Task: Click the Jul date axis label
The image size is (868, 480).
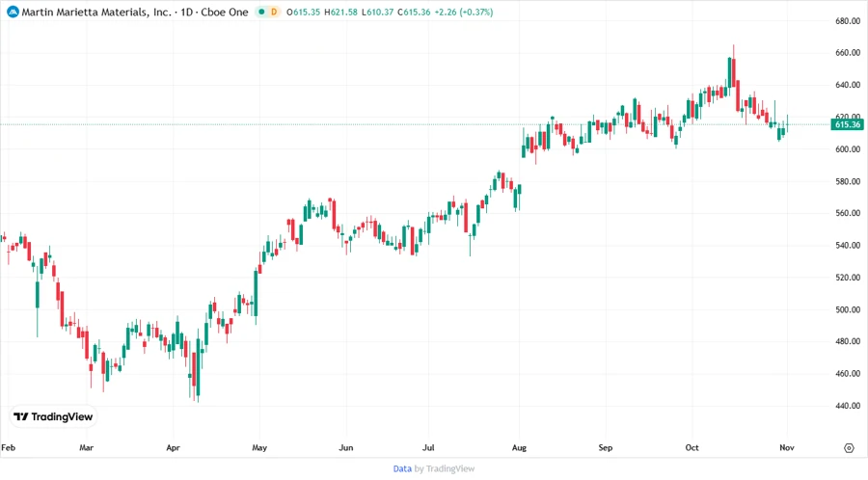Action: pyautogui.click(x=428, y=447)
